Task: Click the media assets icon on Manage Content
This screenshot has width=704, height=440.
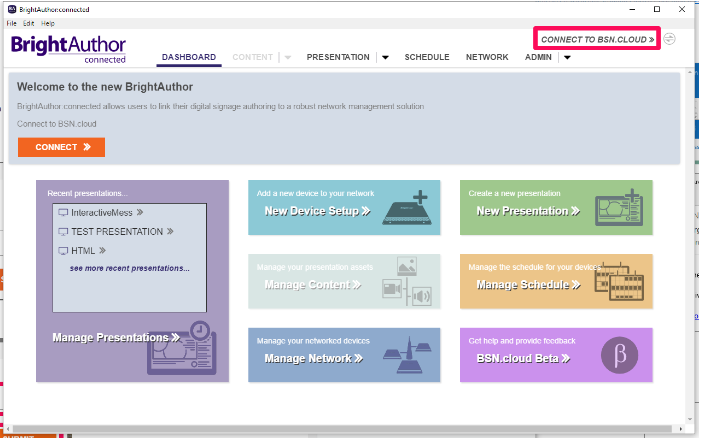Action: click(x=407, y=282)
